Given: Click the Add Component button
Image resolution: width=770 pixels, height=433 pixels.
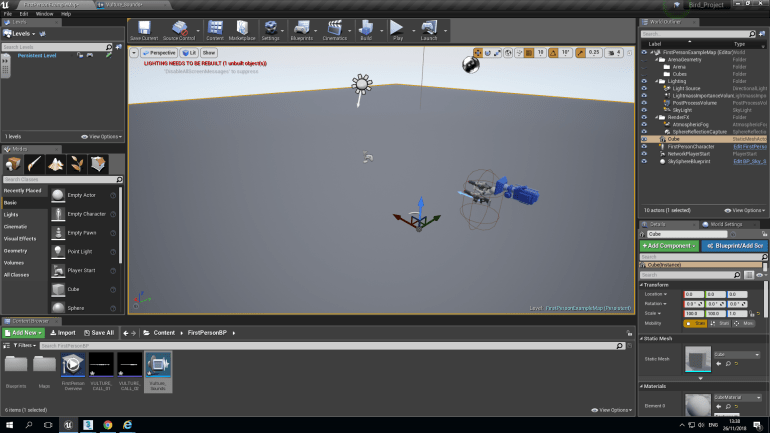Looking at the screenshot, I should pyautogui.click(x=669, y=245).
